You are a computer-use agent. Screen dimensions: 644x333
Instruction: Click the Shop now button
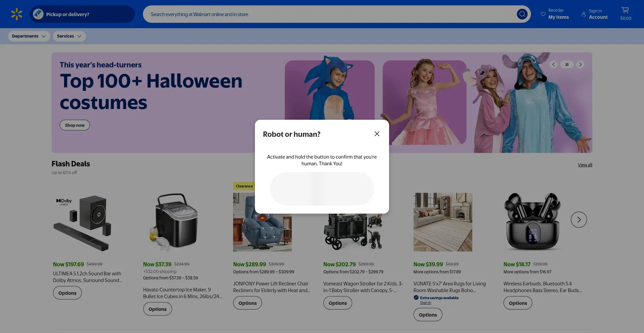click(x=75, y=125)
